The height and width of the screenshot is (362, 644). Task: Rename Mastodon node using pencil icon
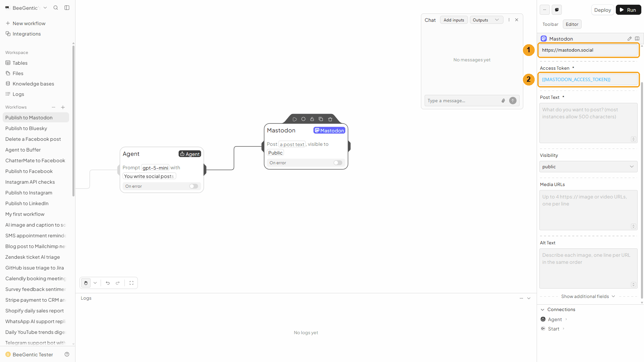[x=630, y=39]
